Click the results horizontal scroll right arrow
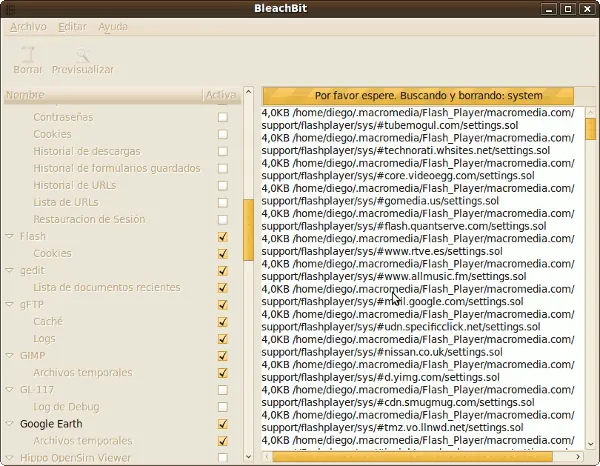The width and height of the screenshot is (600, 466). click(x=578, y=456)
